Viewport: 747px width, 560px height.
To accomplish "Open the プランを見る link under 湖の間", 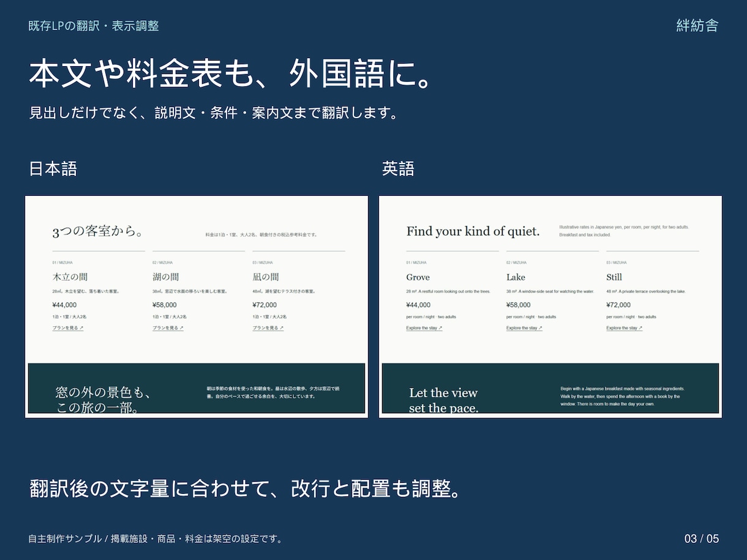I will point(168,328).
